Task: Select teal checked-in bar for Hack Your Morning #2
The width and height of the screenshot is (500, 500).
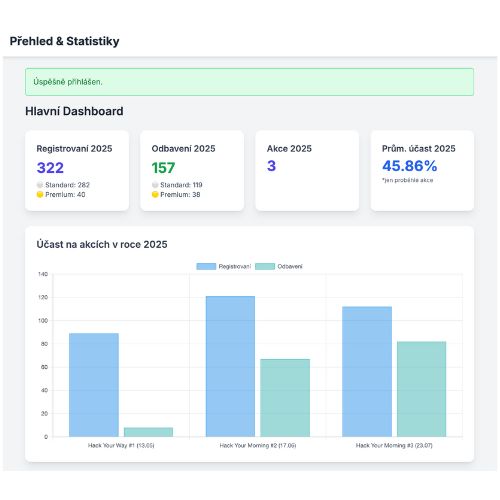Action: (285, 398)
